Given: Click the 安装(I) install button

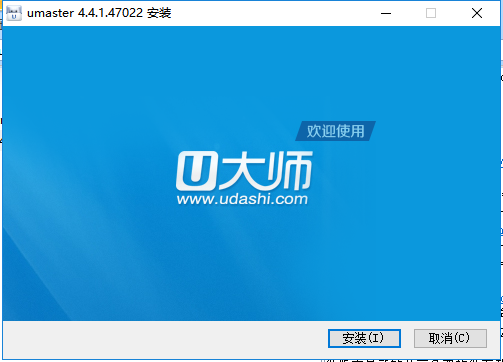Looking at the screenshot, I should 364,338.
